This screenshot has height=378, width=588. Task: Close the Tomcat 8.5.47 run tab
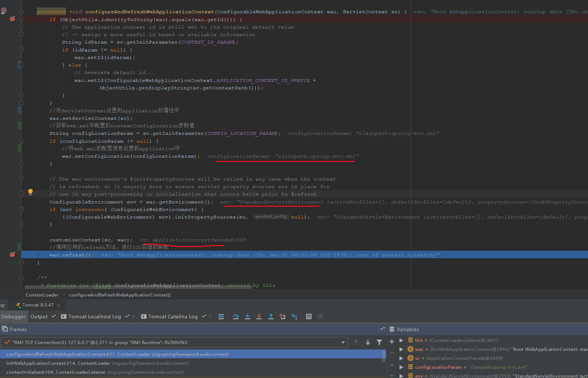[58, 305]
